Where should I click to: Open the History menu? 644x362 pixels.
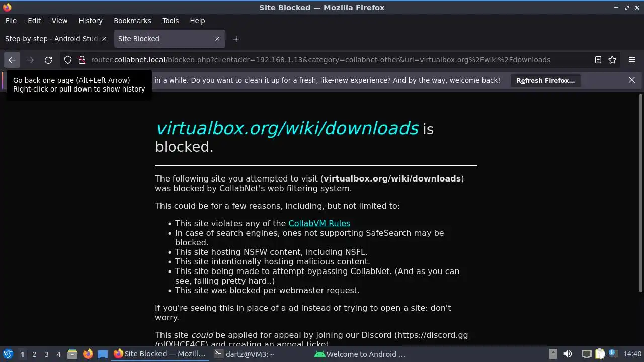click(91, 21)
